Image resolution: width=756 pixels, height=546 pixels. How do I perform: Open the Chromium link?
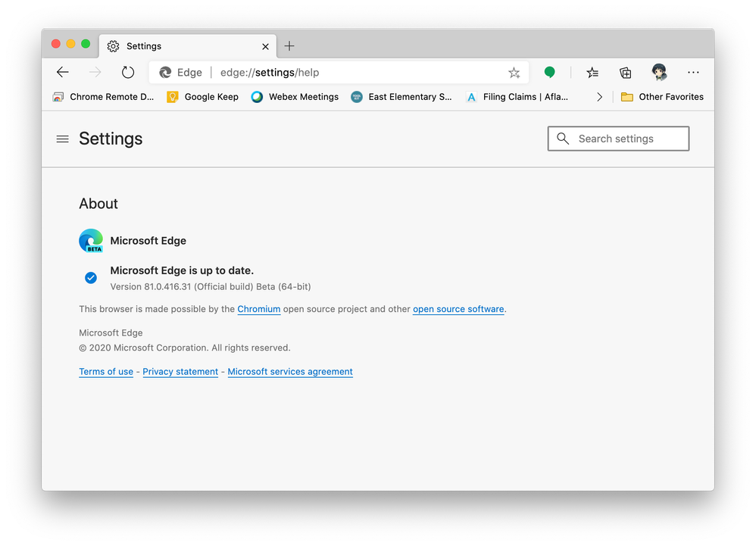259,310
